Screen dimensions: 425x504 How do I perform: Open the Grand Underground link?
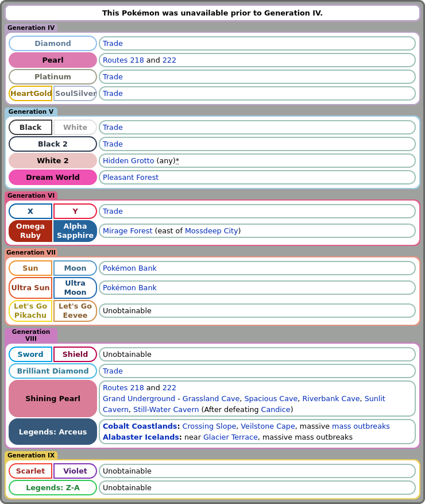[139, 399]
